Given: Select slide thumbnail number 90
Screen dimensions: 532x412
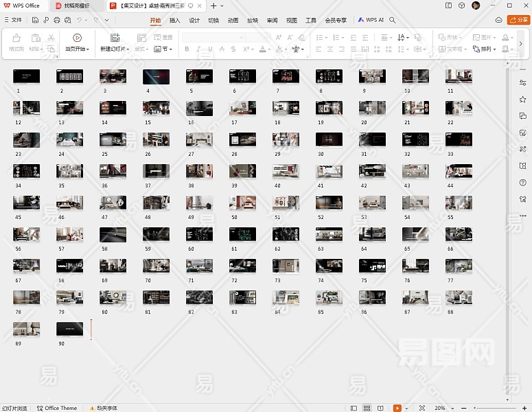Looking at the screenshot, I should point(69,329).
